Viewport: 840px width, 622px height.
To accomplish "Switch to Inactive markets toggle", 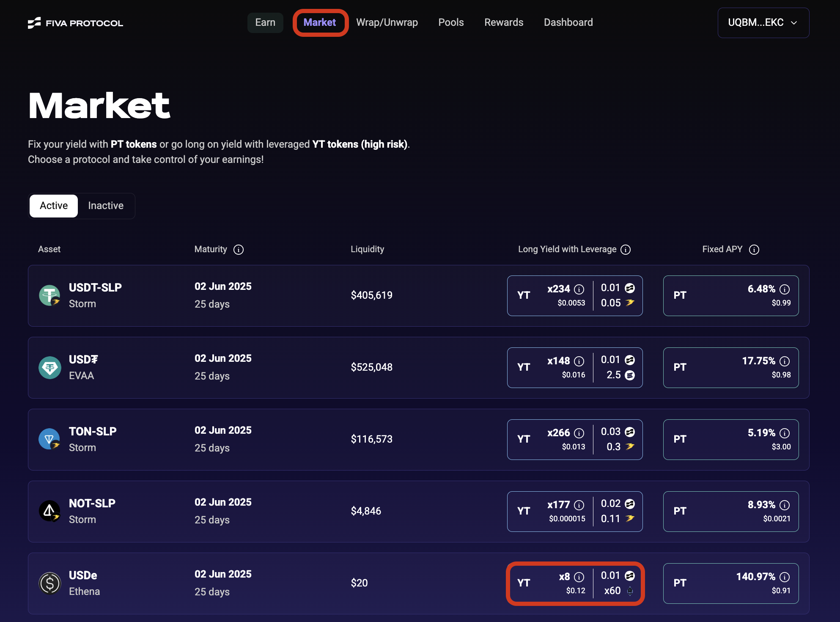I will [106, 206].
